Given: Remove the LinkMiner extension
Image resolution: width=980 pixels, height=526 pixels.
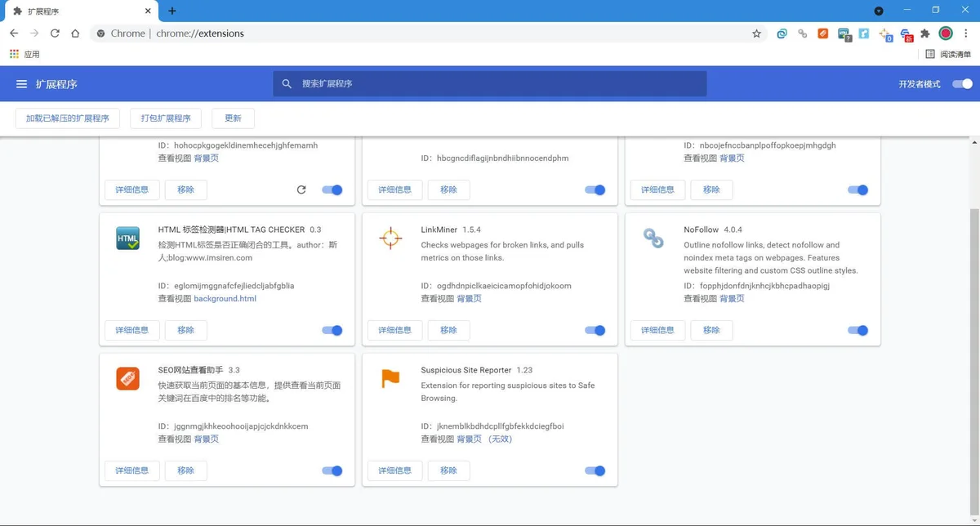Looking at the screenshot, I should click(449, 330).
